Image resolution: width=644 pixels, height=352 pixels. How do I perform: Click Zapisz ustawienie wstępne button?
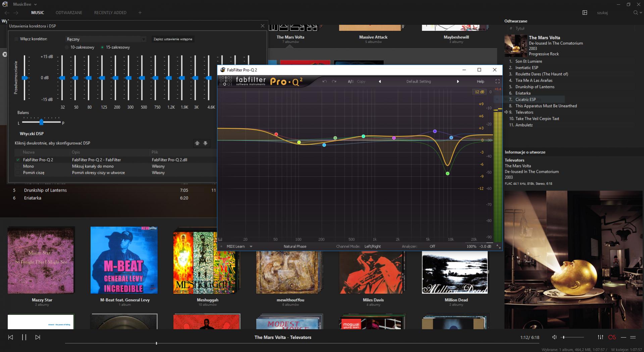coord(173,39)
